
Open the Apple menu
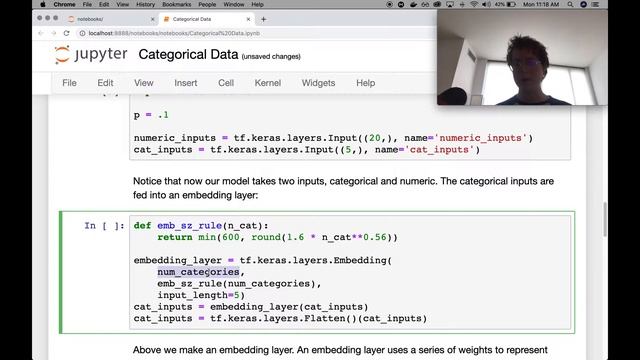coord(43,4)
